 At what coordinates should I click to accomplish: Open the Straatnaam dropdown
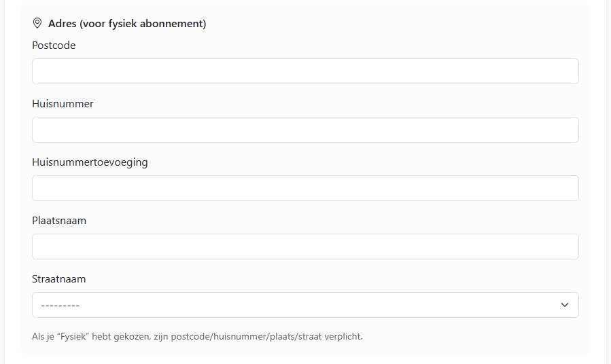click(305, 305)
